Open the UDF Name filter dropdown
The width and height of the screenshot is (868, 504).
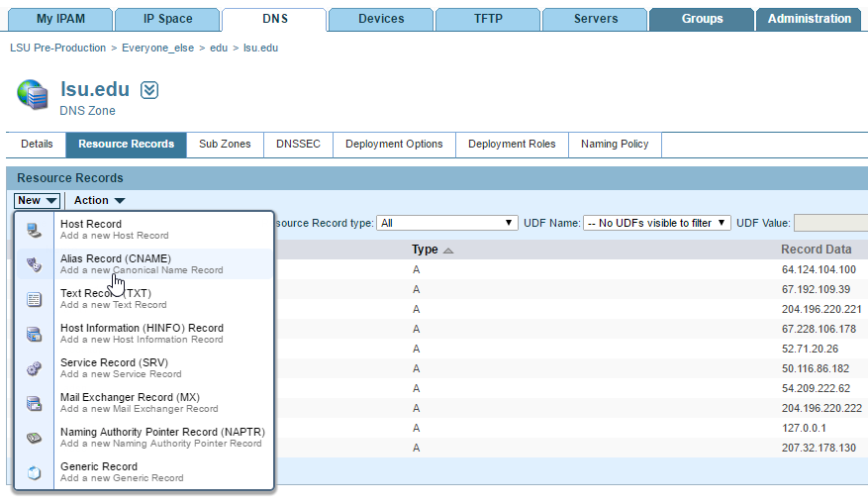click(x=657, y=223)
